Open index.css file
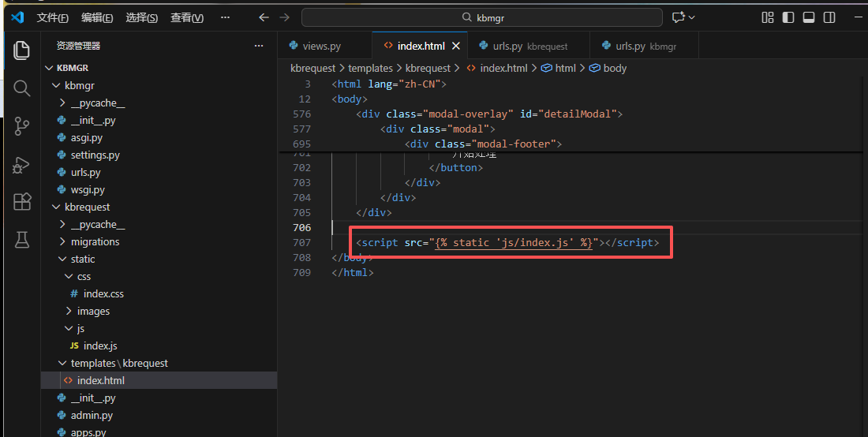868x437 pixels. 103,293
